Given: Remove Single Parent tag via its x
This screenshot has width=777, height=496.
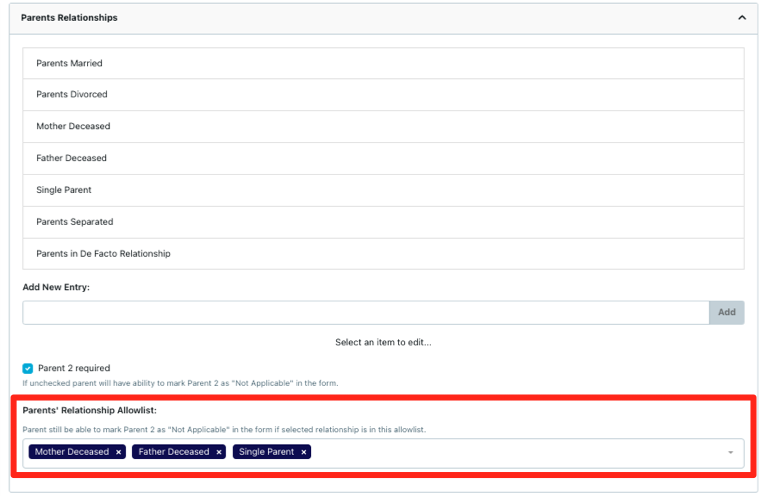Looking at the screenshot, I should [x=304, y=452].
